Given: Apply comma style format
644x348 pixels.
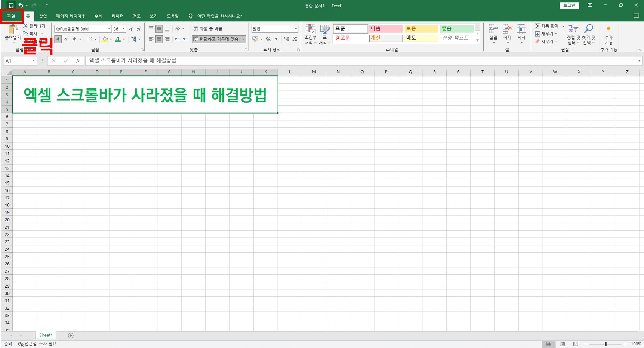Looking at the screenshot, I should 276,39.
